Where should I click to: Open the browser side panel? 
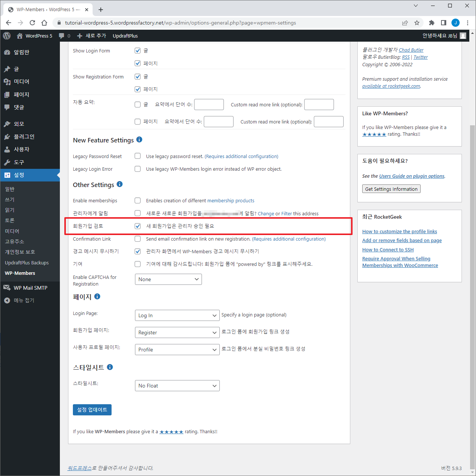click(x=444, y=23)
